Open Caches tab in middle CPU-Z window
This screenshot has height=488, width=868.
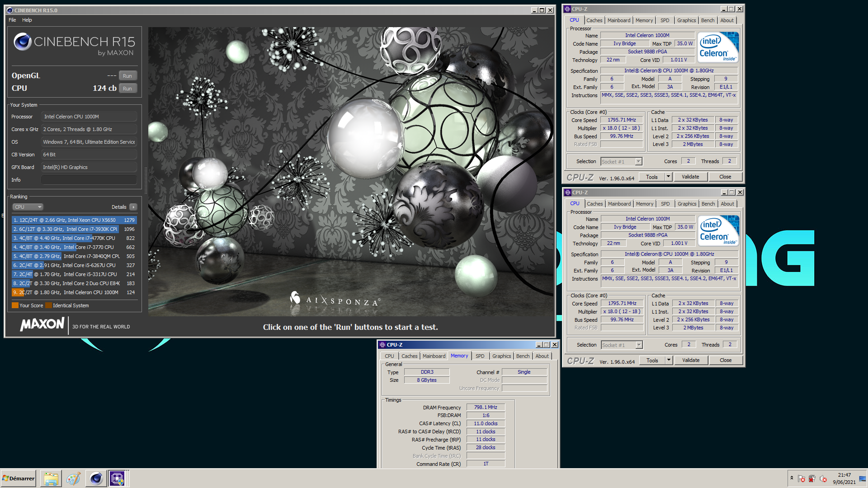(x=594, y=204)
